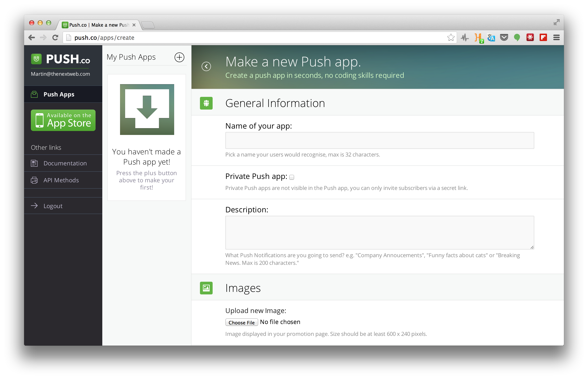Click the Images section icon
Screen dimensions: 588x379
206,288
